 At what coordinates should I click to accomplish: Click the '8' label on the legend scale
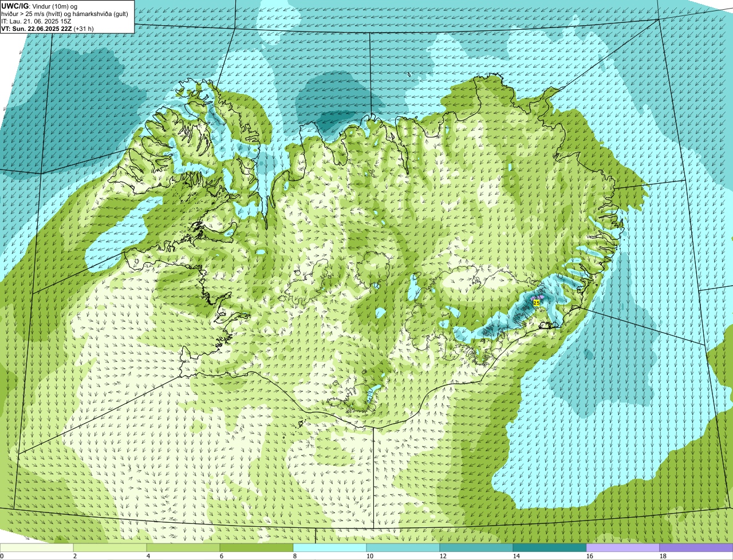[295, 556]
